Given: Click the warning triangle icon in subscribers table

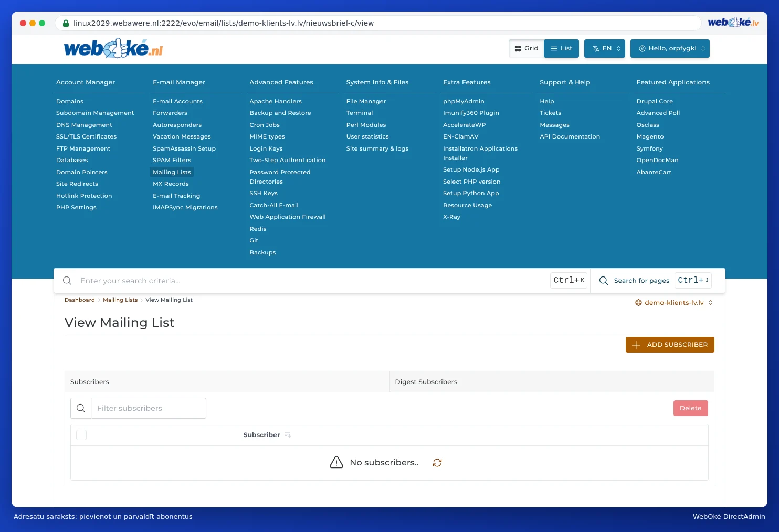Looking at the screenshot, I should 336,462.
